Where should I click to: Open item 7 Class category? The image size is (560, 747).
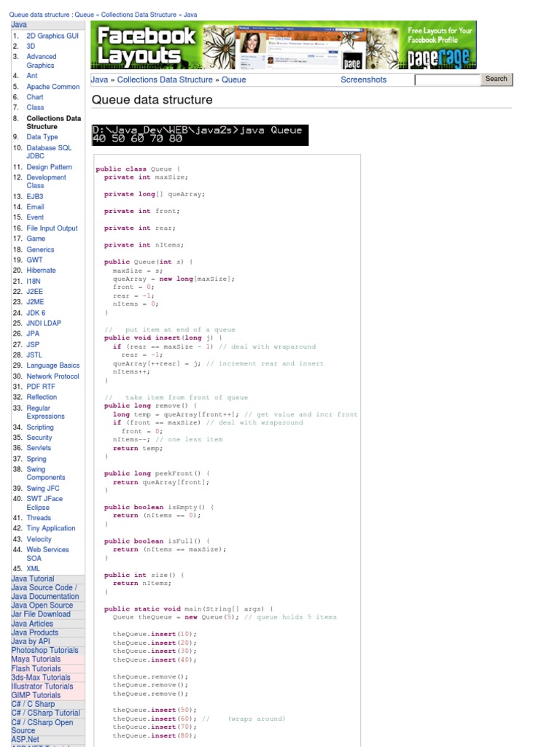pos(35,108)
